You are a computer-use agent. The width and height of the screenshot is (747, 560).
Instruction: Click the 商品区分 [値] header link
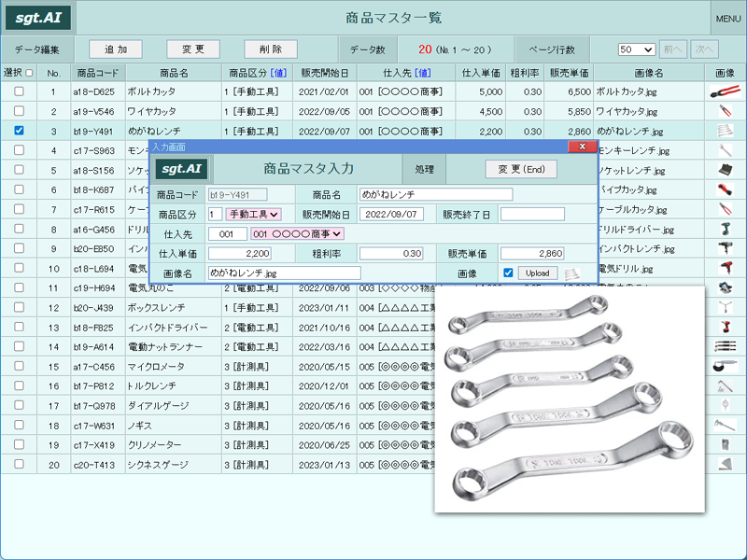point(278,73)
